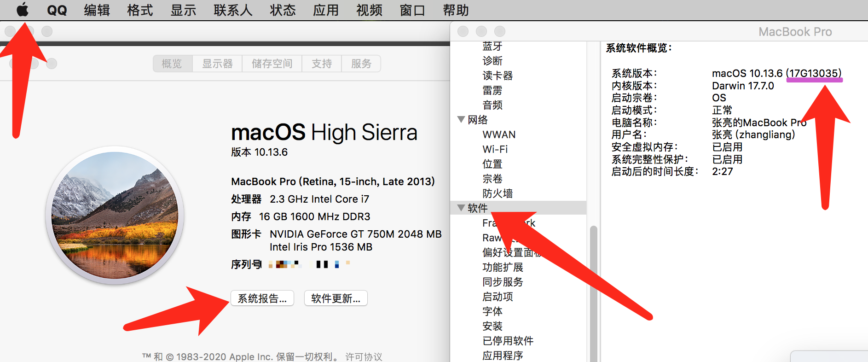This screenshot has width=868, height=362.
Task: Select the 软件 category row
Action: point(518,208)
